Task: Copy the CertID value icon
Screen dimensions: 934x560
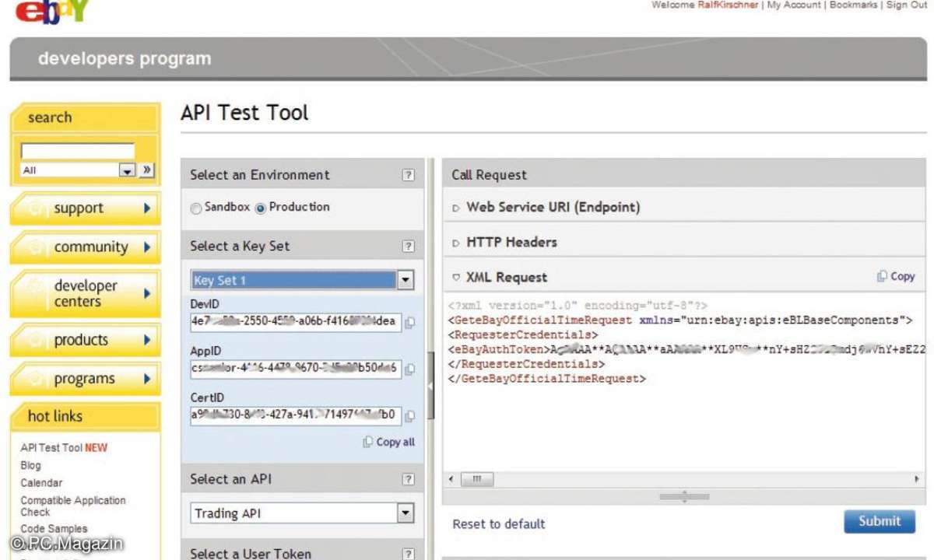Action: [x=409, y=415]
